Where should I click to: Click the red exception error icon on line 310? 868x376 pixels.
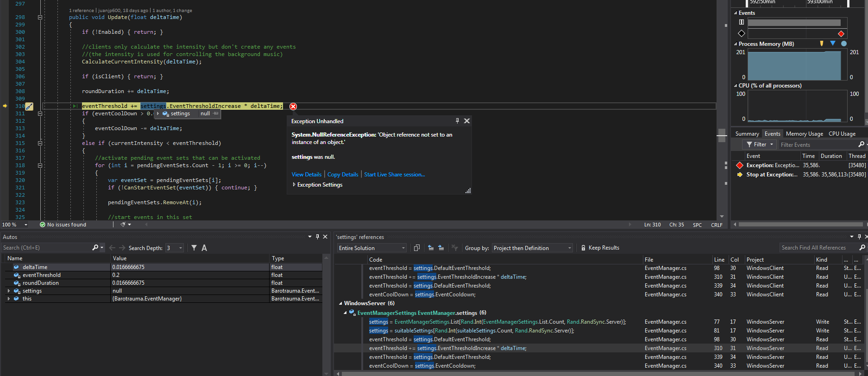click(293, 107)
